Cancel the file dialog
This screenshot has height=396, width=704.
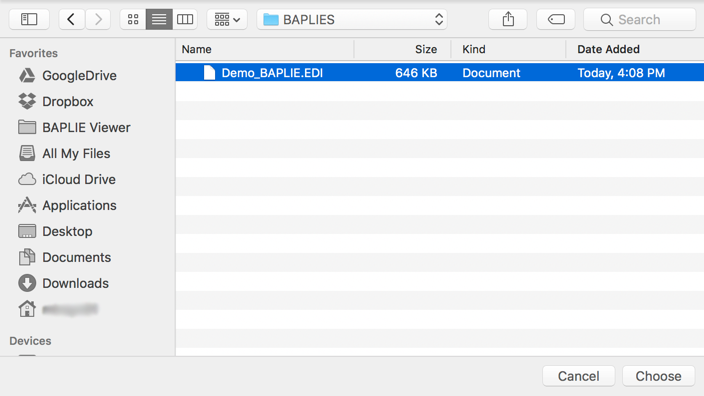pos(578,376)
